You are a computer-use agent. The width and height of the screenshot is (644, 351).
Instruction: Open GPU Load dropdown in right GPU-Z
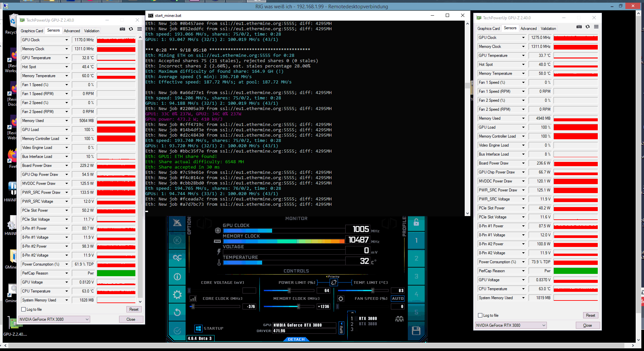[523, 127]
